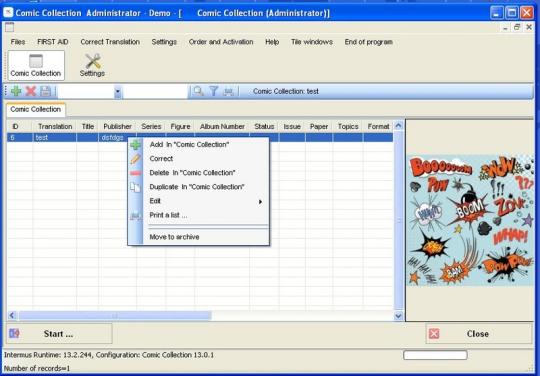Sort by the Album Number column header
Screen dimensions: 540x376
222,126
